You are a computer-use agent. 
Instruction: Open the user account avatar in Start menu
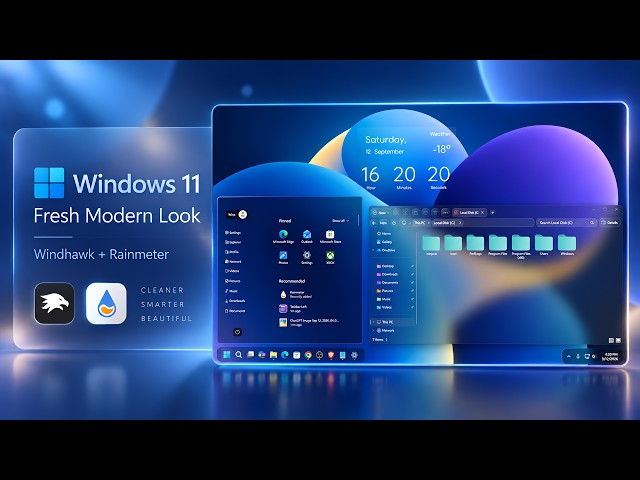[x=243, y=214]
